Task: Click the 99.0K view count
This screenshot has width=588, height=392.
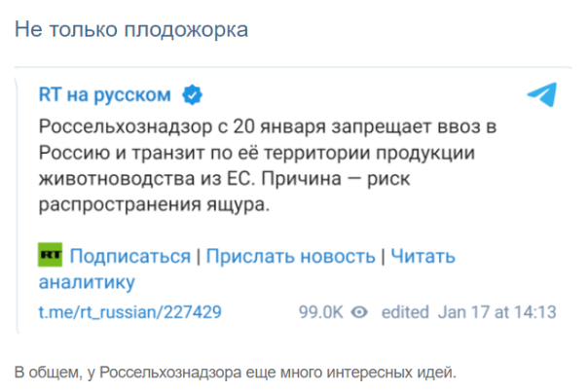Action: click(x=320, y=312)
